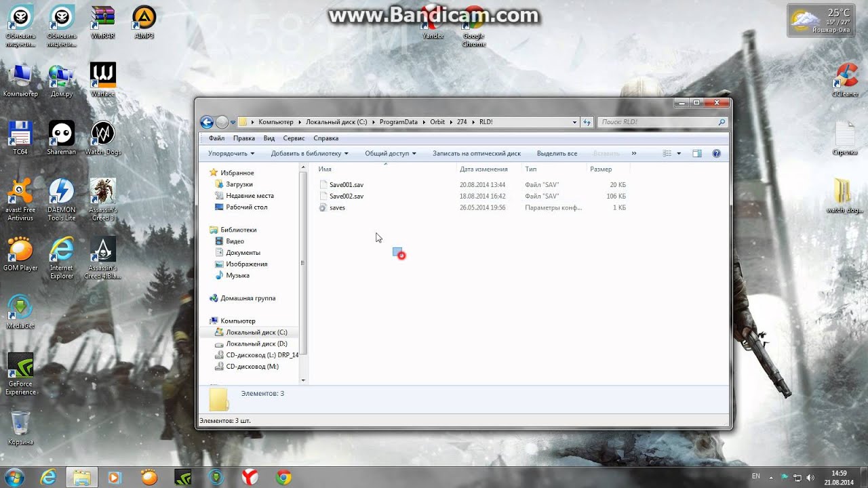Open the Компьютер desktop icon
Image resolution: width=868 pixels, height=488 pixels.
[x=20, y=80]
